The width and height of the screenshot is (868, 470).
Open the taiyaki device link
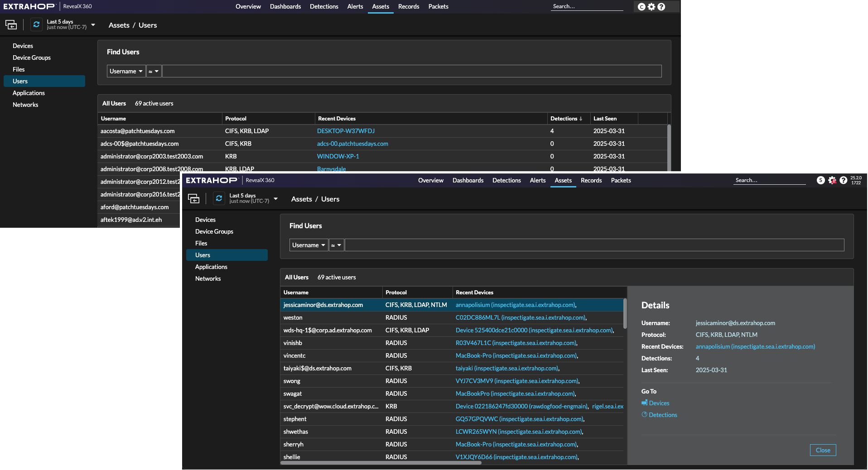coord(507,368)
